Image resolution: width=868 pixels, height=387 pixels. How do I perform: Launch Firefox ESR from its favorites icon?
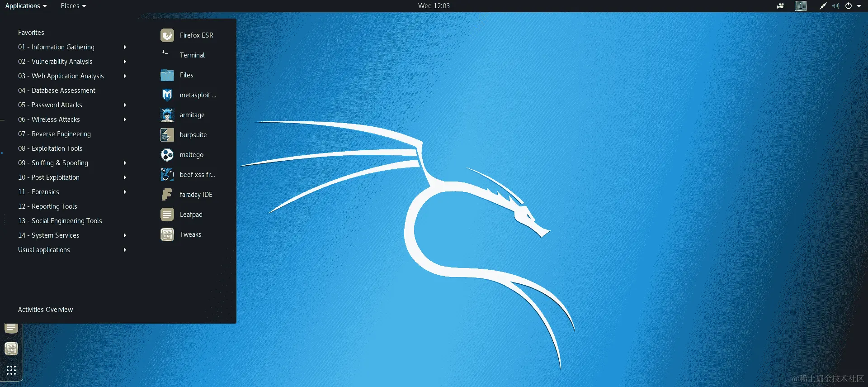click(x=167, y=35)
